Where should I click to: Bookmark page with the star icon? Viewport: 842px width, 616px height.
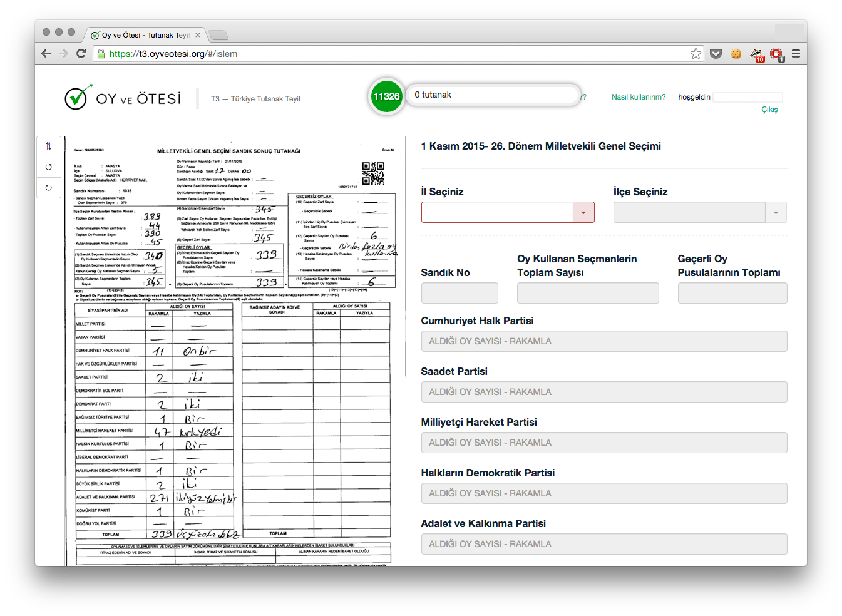click(x=696, y=54)
